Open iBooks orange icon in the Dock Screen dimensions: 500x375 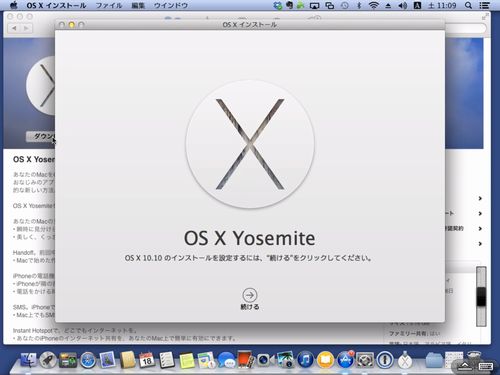pos(325,360)
